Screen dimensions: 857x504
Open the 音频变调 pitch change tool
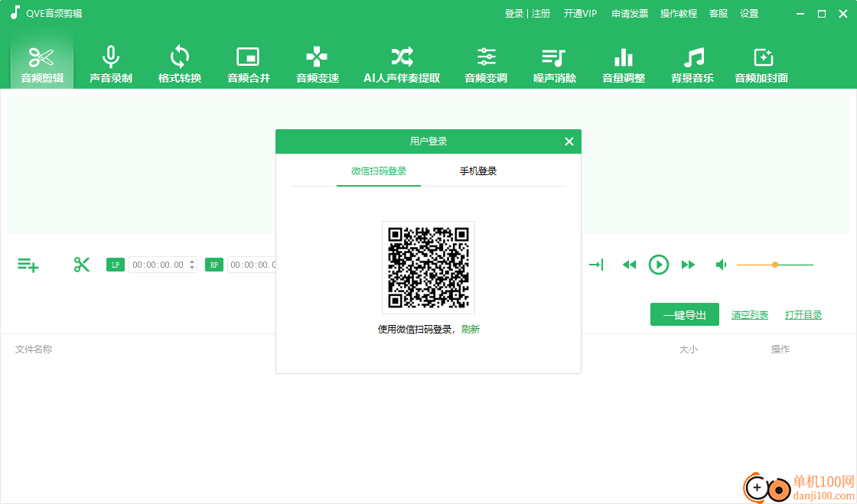point(486,64)
